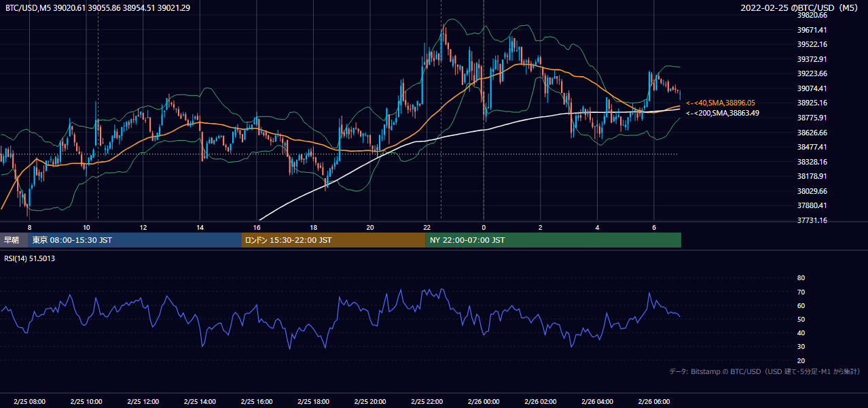Click the BTC/USD,M5 OHLC header text

[x=98, y=8]
